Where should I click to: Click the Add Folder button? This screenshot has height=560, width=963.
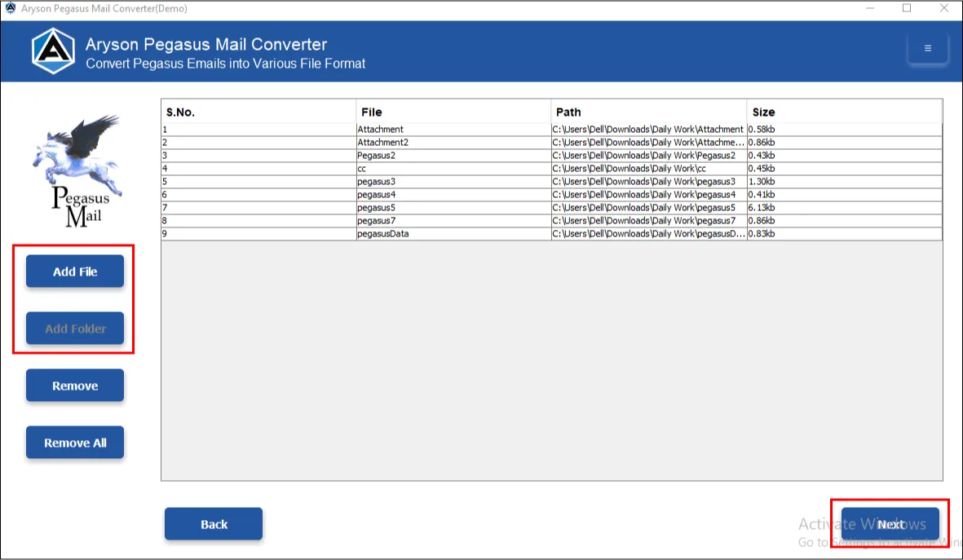(x=75, y=329)
